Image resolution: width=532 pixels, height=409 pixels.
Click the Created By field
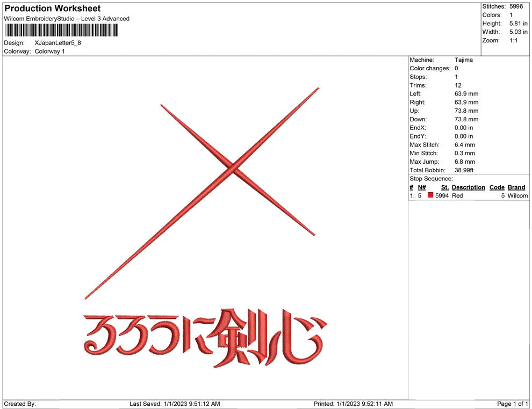[x=19, y=404]
